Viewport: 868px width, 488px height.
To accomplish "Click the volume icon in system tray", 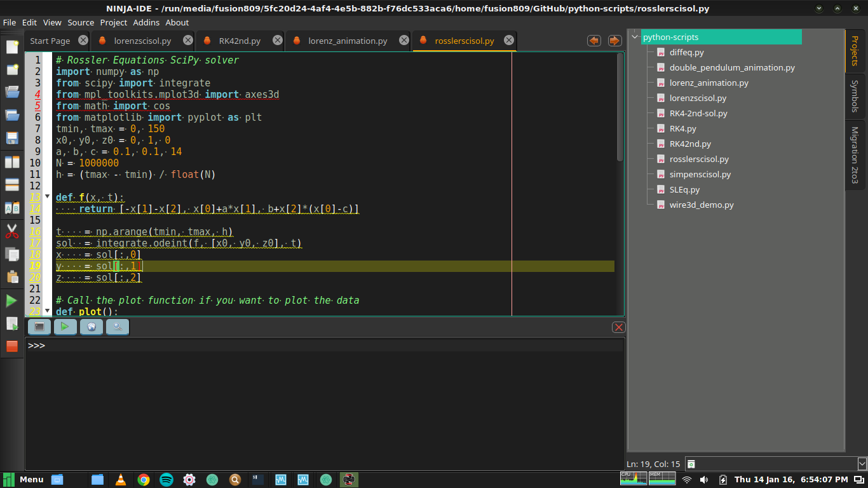I will (x=704, y=480).
